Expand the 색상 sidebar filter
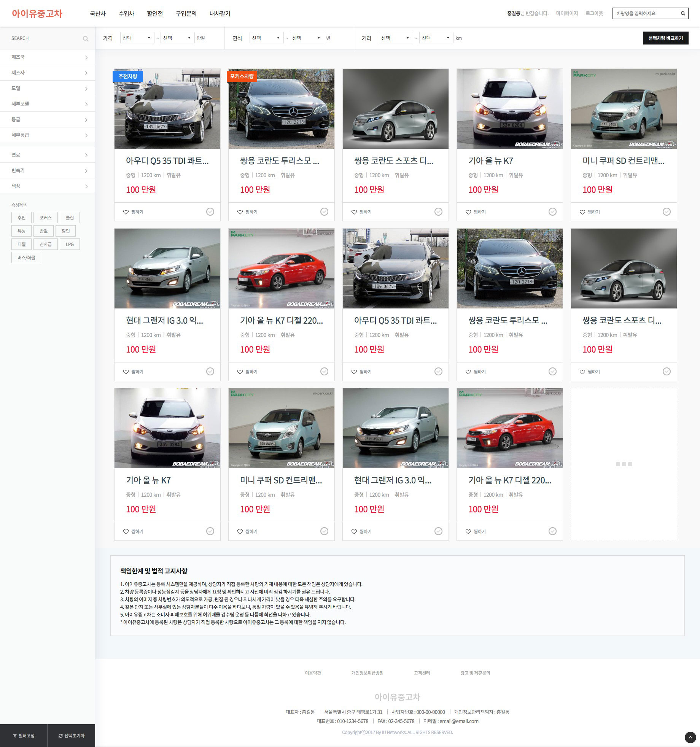Viewport: 700px width, 747px height. [48, 186]
